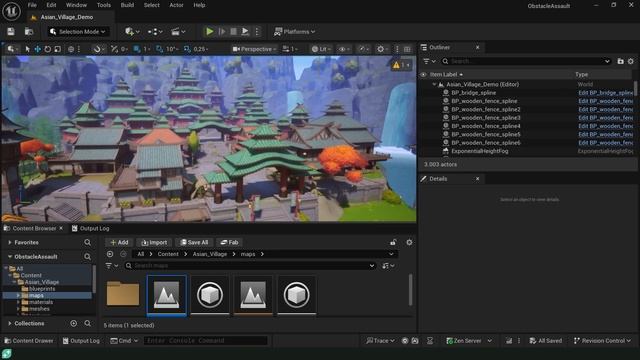Open Revision Control menu

602,340
